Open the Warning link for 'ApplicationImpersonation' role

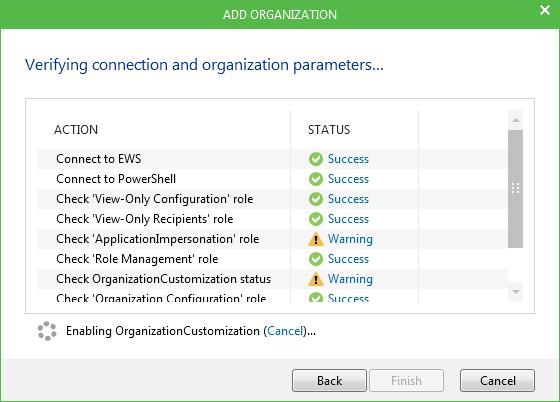[x=350, y=239]
